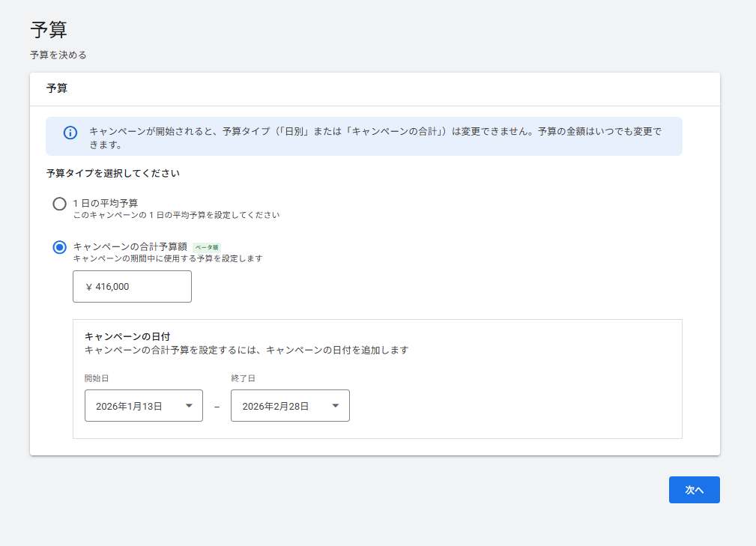Click the 開始日 field label
The height and width of the screenshot is (546, 756).
tap(97, 378)
